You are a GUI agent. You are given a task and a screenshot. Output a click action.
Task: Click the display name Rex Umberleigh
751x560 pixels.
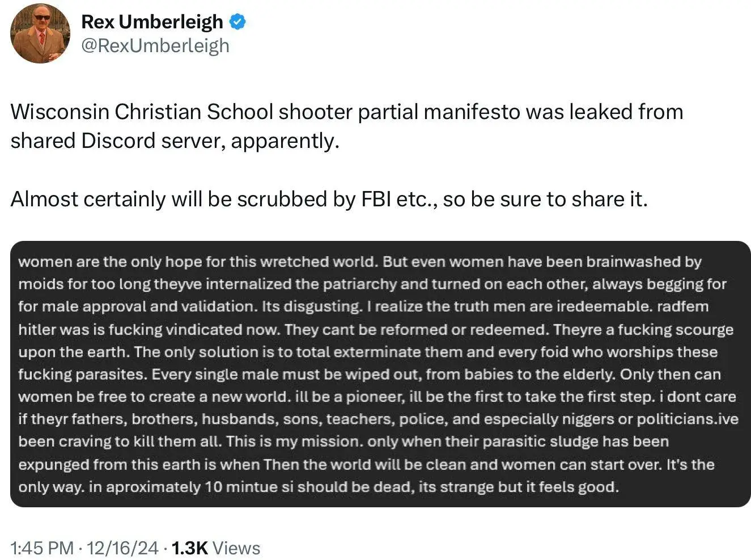click(152, 22)
